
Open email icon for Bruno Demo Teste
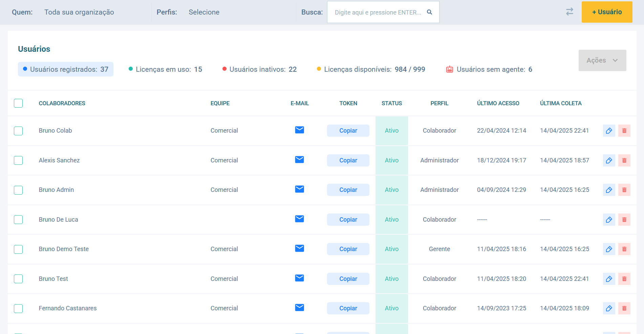pos(299,249)
